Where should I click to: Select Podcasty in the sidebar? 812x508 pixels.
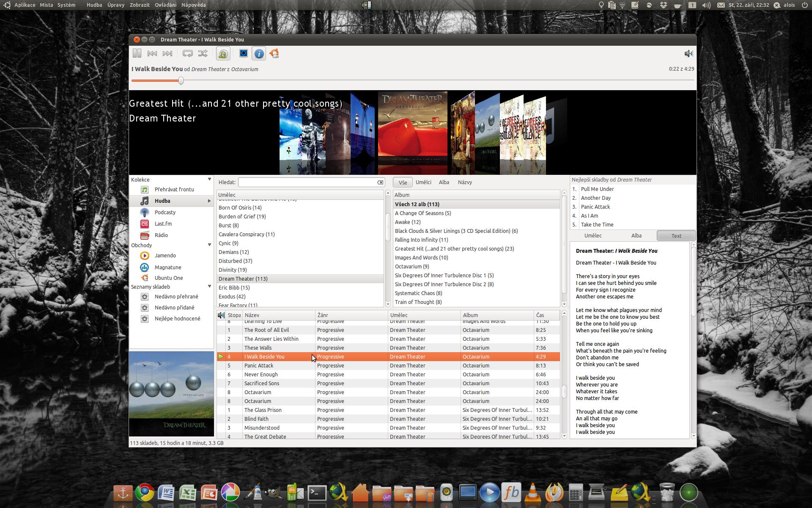pos(165,213)
